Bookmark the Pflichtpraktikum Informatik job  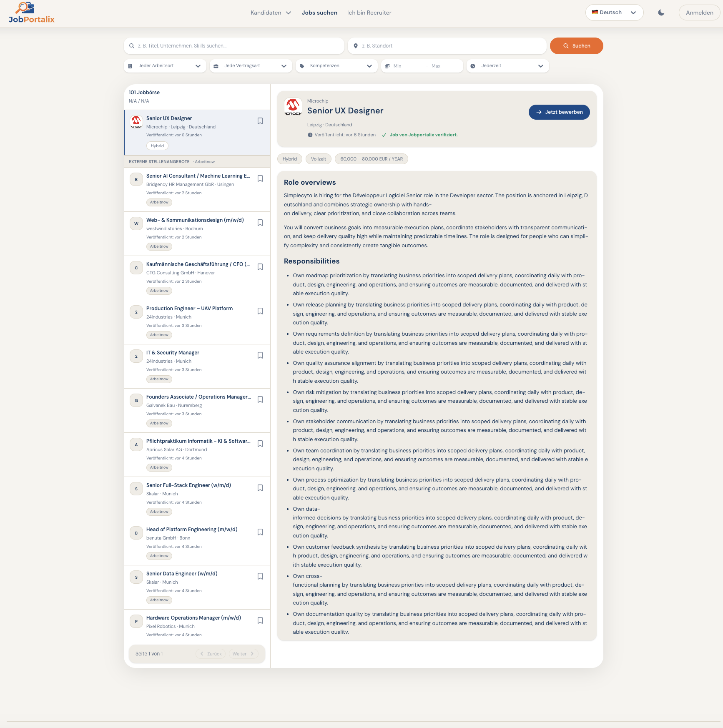pyautogui.click(x=260, y=444)
